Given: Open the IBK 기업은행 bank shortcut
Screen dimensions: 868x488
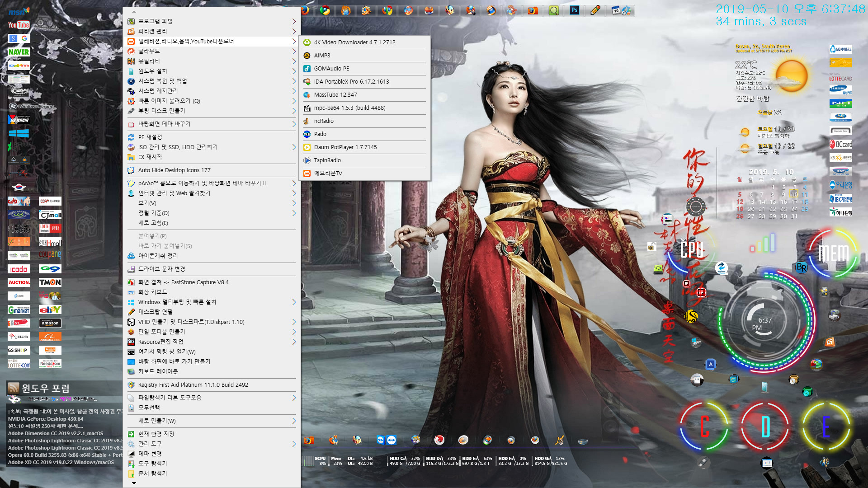Looking at the screenshot, I should (x=840, y=198).
